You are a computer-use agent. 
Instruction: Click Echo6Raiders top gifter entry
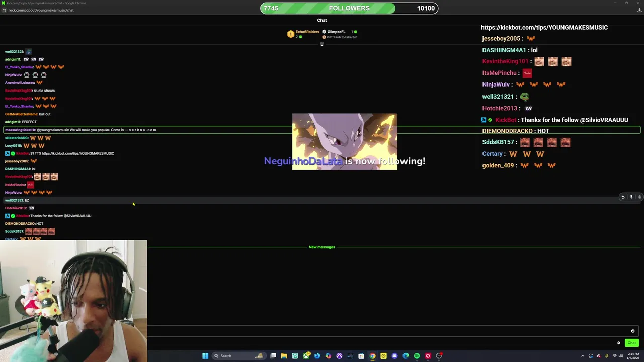[x=303, y=34]
